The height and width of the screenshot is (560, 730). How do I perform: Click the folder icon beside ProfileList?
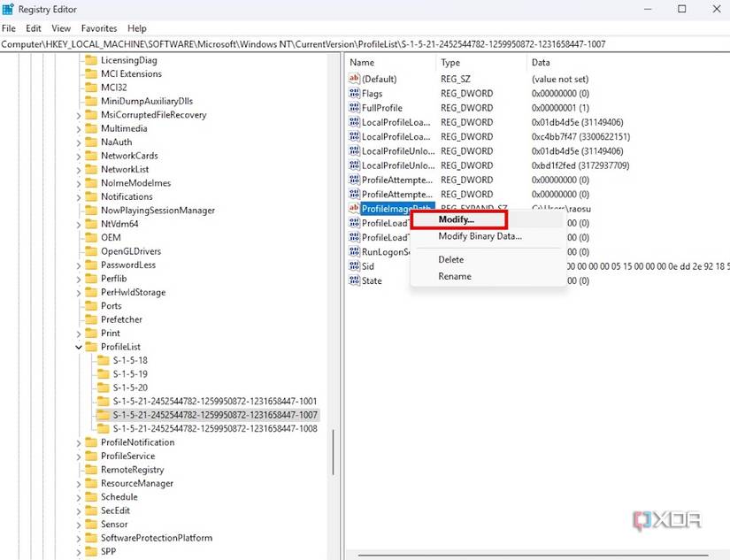[x=91, y=347]
